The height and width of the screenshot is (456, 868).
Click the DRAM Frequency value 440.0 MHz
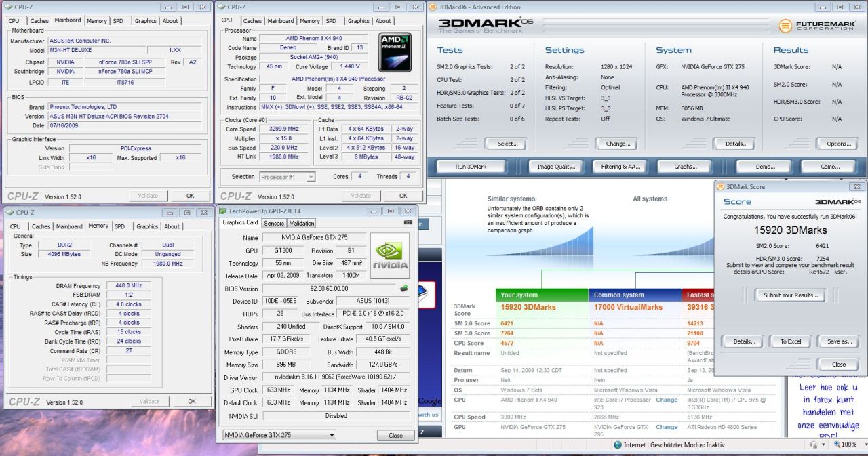(128, 286)
